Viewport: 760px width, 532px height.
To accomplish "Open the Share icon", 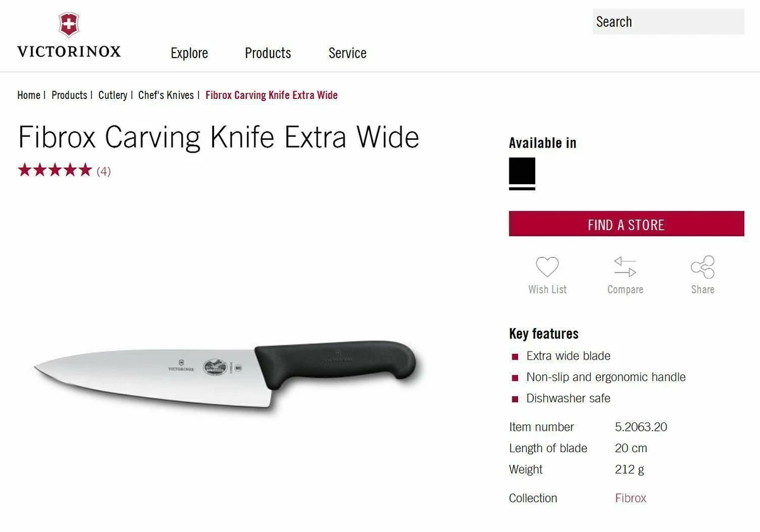I will [702, 267].
